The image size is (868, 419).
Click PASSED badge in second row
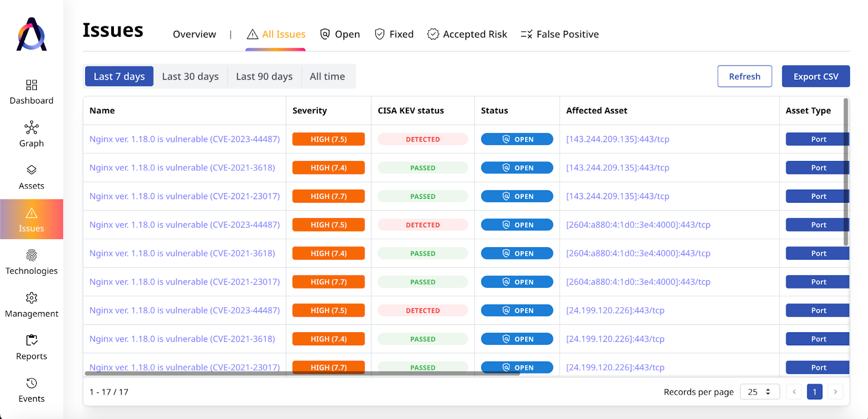(x=423, y=168)
